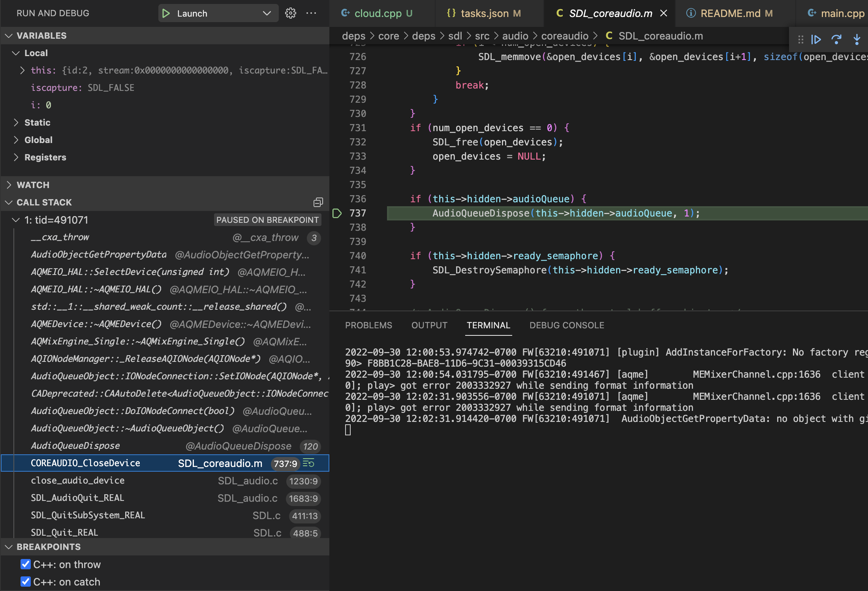Open the Launch configuration dropdown
Viewport: 868px width, 591px height.
[x=267, y=13]
